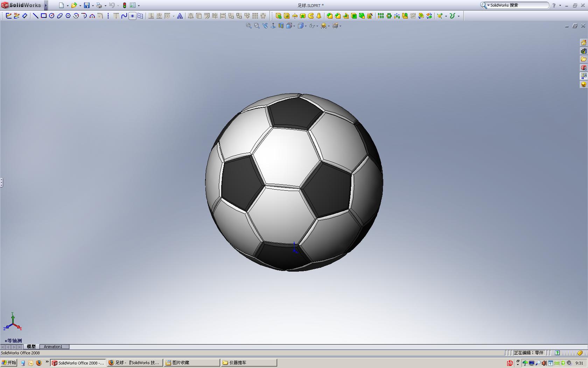This screenshot has height=368, width=588.
Task: Switch to SolidWorks Office 2008 taskbar button
Action: [78, 363]
